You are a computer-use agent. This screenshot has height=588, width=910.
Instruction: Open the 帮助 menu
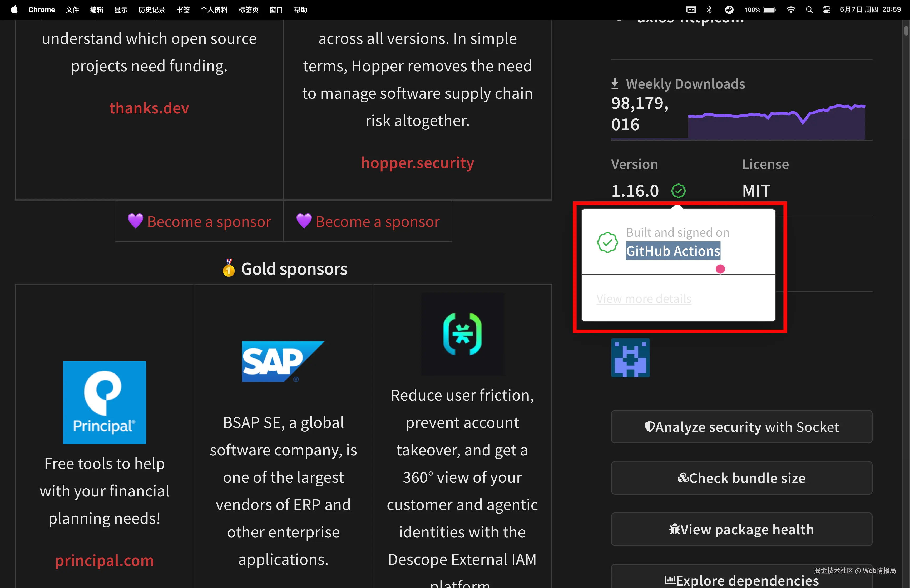click(x=300, y=9)
